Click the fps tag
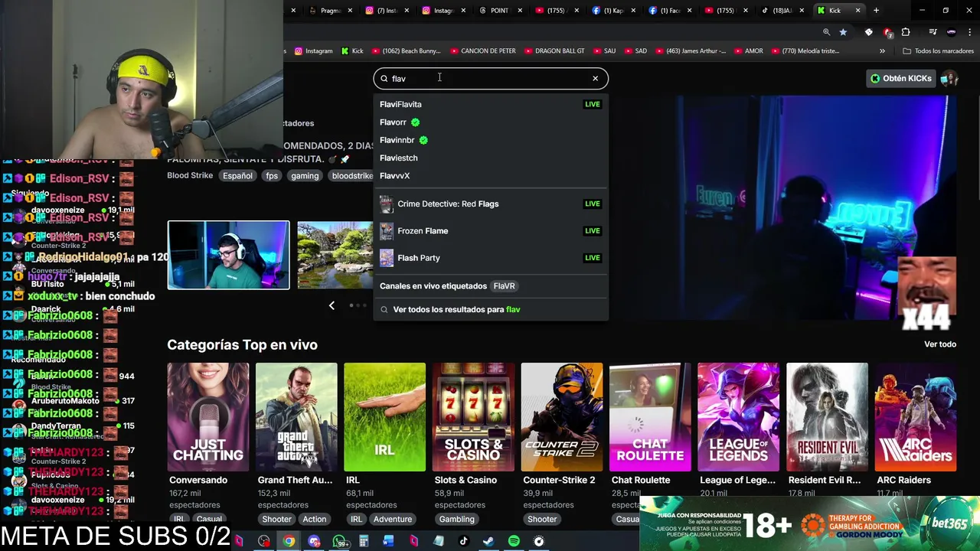This screenshot has height=551, width=980. point(272,176)
